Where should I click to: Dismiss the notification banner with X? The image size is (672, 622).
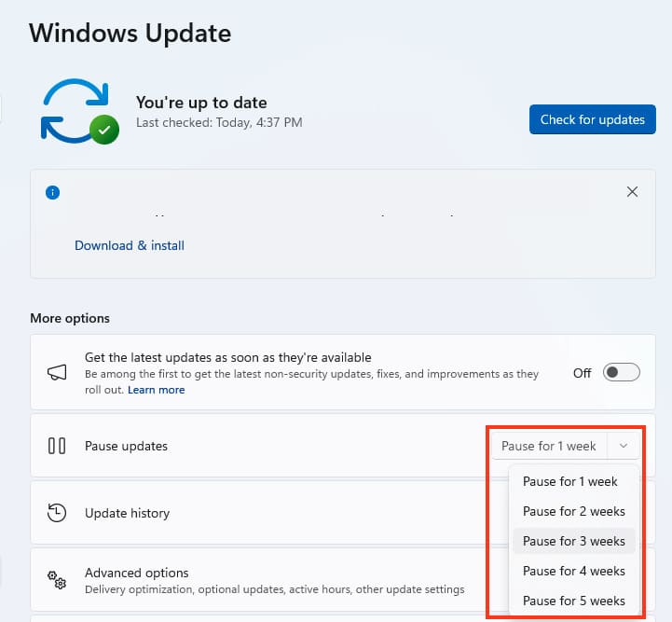click(632, 192)
